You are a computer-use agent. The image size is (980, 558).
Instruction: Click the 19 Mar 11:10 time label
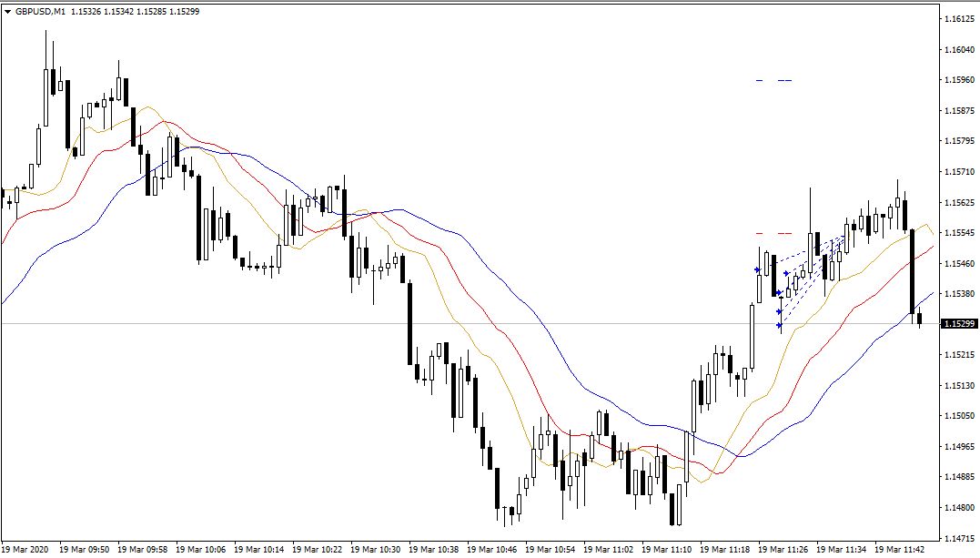[667, 549]
